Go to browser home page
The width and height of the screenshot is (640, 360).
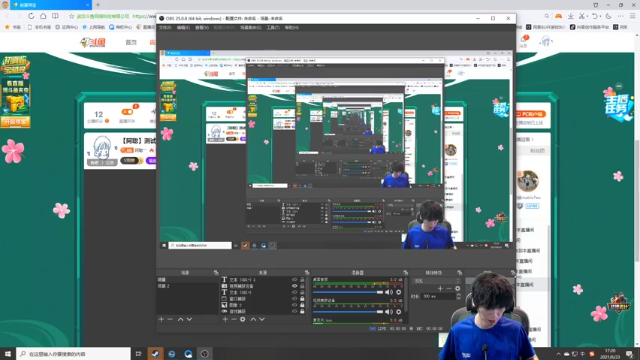coord(43,16)
